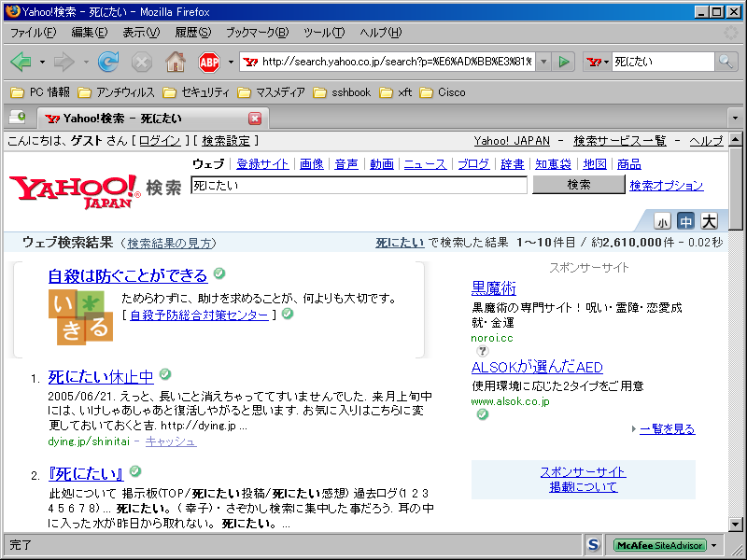Open the ブックマーク(B) menu

pos(258,33)
